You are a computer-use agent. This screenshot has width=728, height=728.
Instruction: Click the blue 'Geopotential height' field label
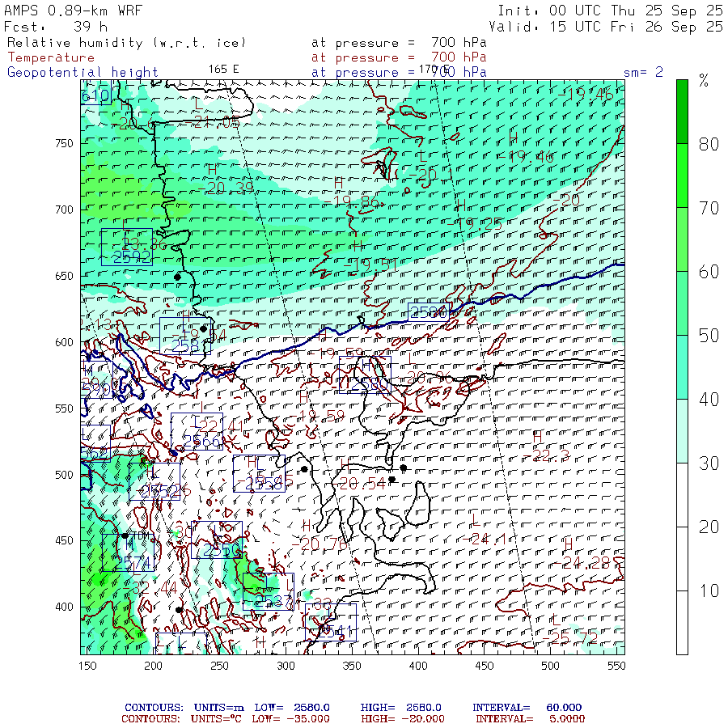83,73
